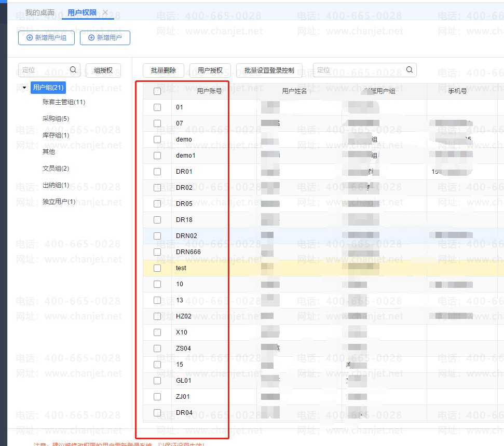504x446 pixels.
Task: Select 账套主管组(11) in the group tree
Action: pos(64,102)
